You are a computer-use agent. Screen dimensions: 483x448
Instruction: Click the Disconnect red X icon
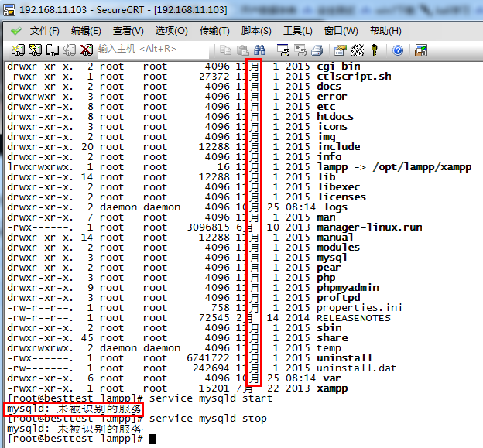[x=87, y=50]
